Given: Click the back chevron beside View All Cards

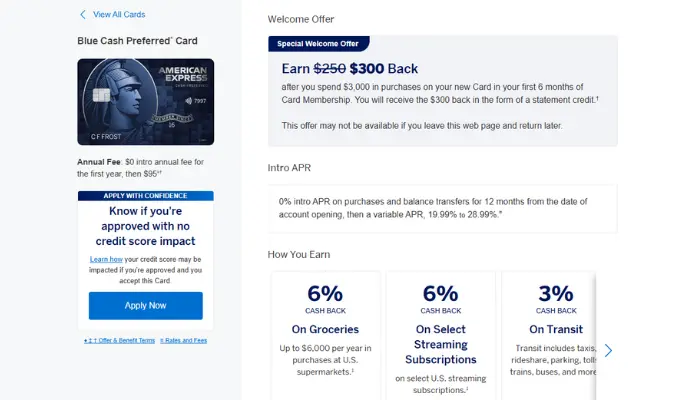Looking at the screenshot, I should [83, 15].
